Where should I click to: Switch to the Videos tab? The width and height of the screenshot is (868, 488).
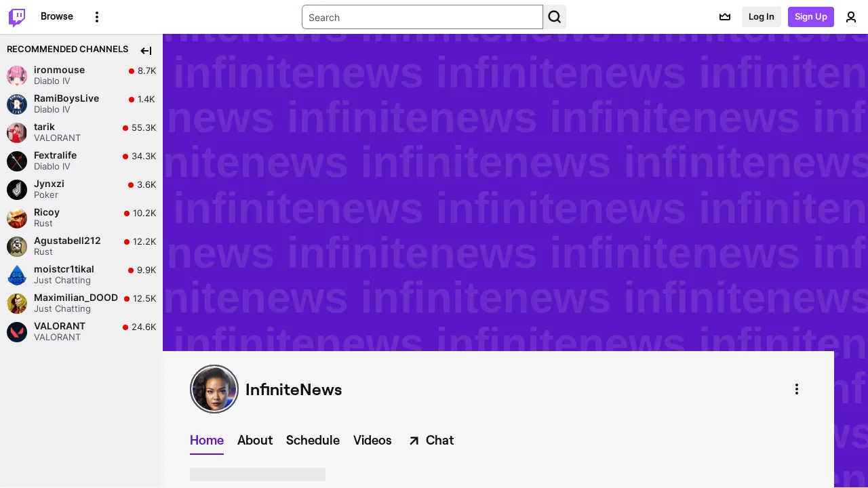372,441
